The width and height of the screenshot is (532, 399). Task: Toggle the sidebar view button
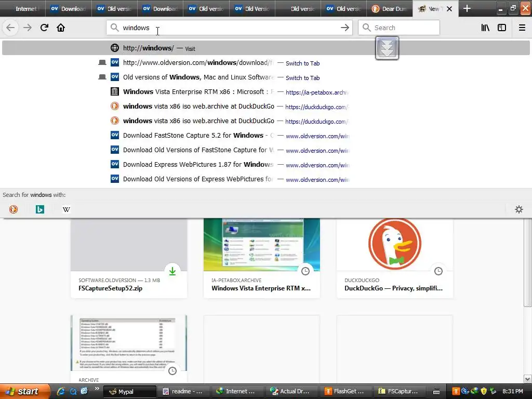[502, 28]
